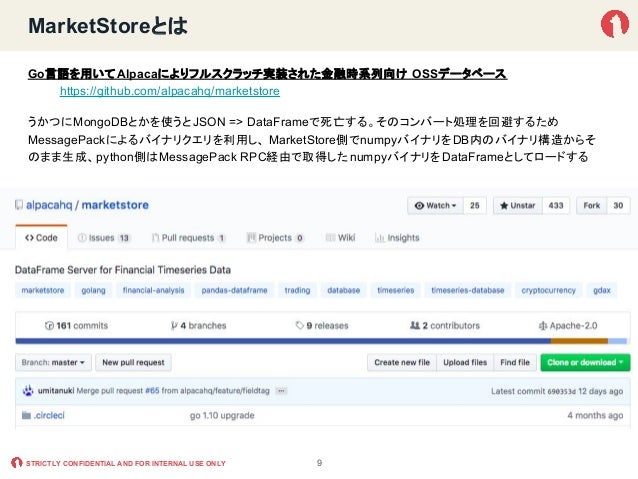Screen dimensions: 638x479
Task: Open pull request #65 link
Action: (x=152, y=391)
